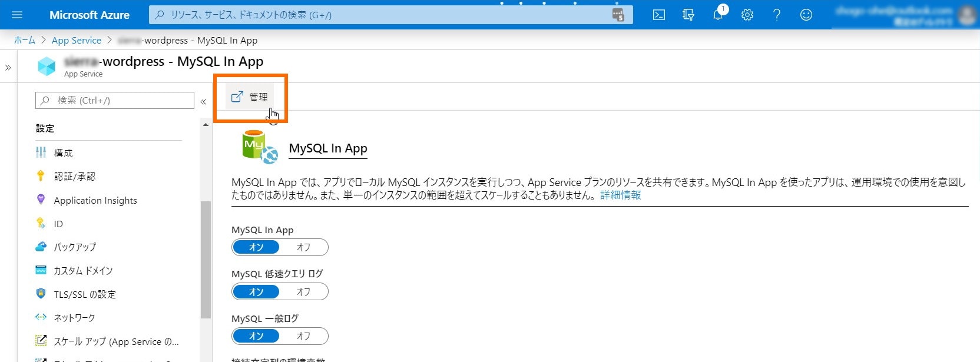This screenshot has width=980, height=362.
Task: Turn MySQL In App to オン
Action: pos(256,247)
